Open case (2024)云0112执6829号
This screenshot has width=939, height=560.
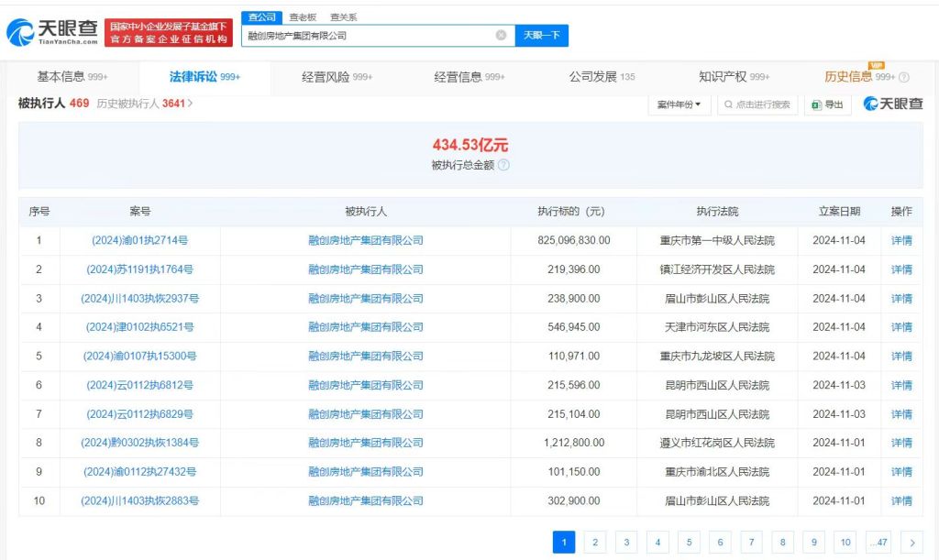click(x=139, y=414)
